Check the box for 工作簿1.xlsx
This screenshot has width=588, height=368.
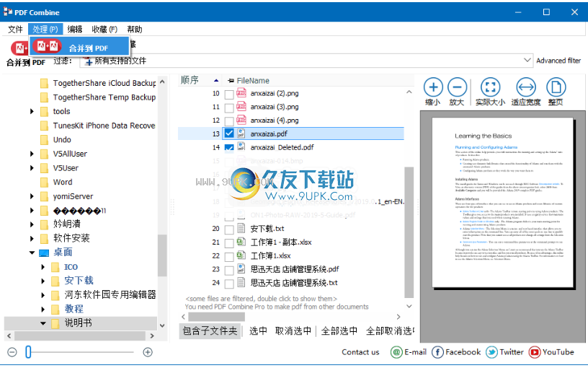(229, 256)
